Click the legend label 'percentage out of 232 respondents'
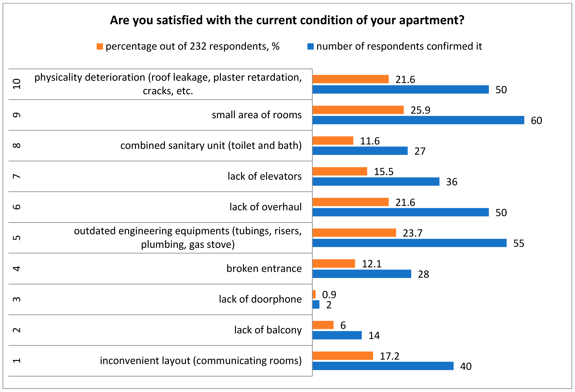Image resolution: width=575 pixels, height=392 pixels. (192, 47)
